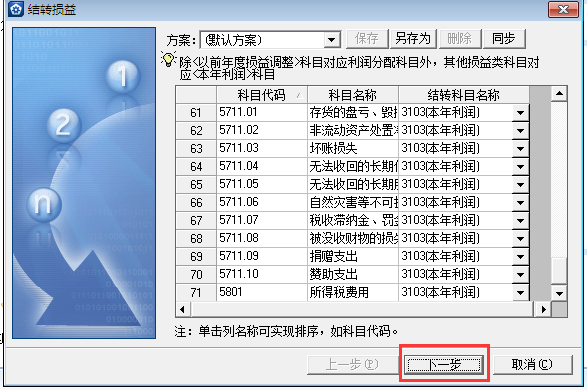Click cell with code 5711.07
The image size is (587, 390).
[262, 220]
